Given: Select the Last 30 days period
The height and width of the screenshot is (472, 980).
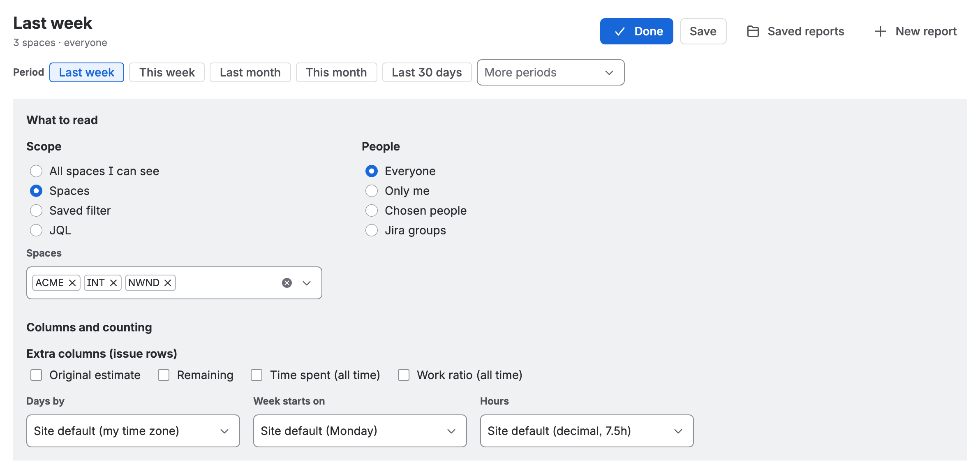Looking at the screenshot, I should 427,72.
